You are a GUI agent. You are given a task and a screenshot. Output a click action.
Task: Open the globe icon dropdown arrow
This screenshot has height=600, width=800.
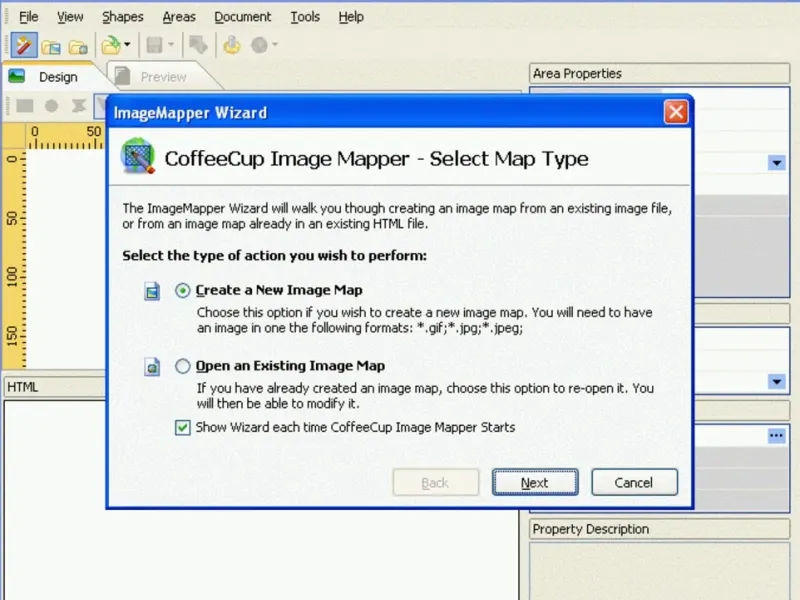click(275, 45)
